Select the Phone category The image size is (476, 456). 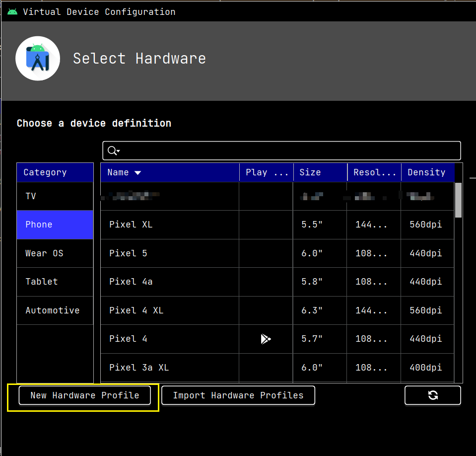55,225
